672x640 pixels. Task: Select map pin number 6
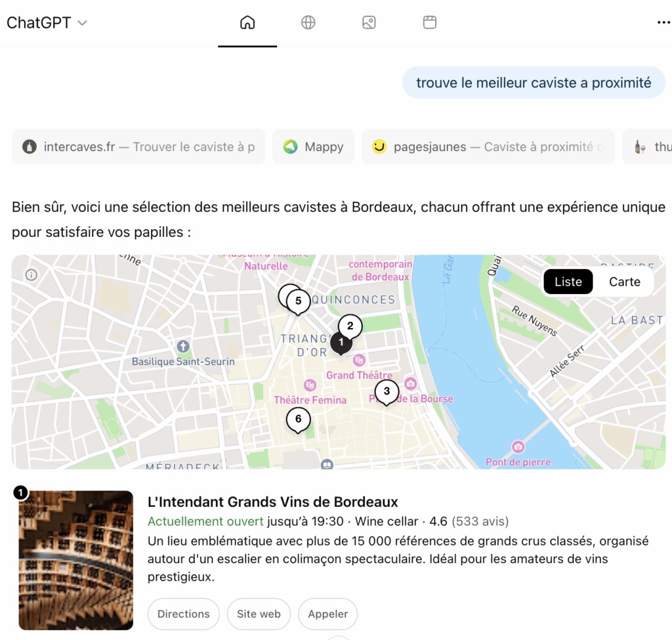coord(298,419)
